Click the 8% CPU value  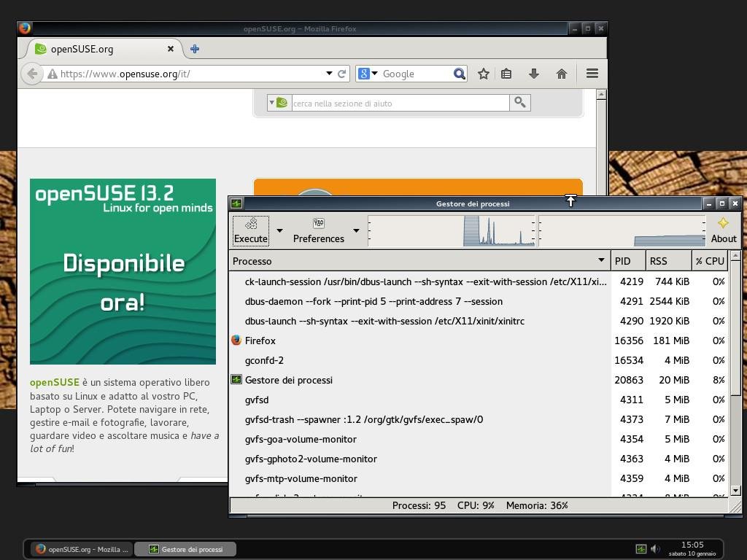719,380
